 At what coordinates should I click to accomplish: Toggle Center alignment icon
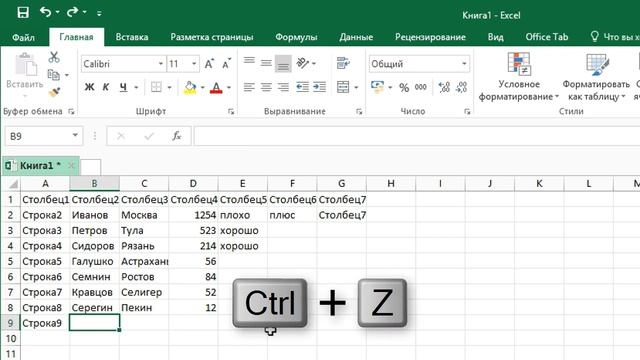[266, 87]
